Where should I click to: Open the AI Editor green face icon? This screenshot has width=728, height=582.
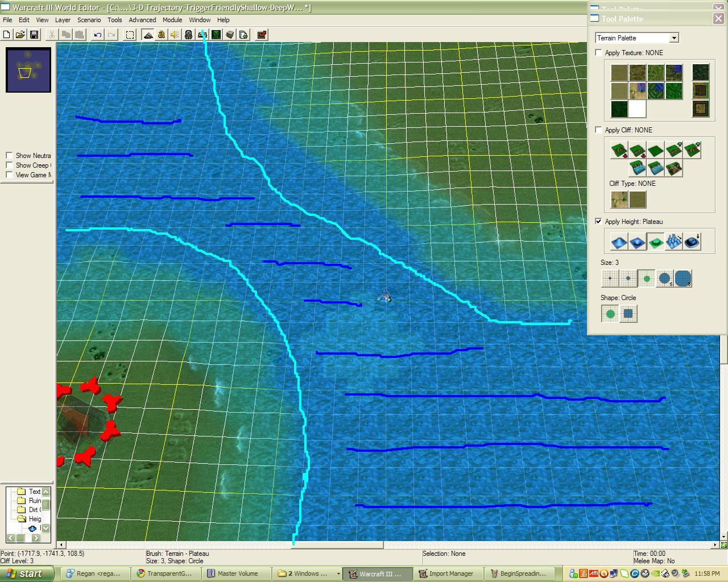tap(216, 35)
